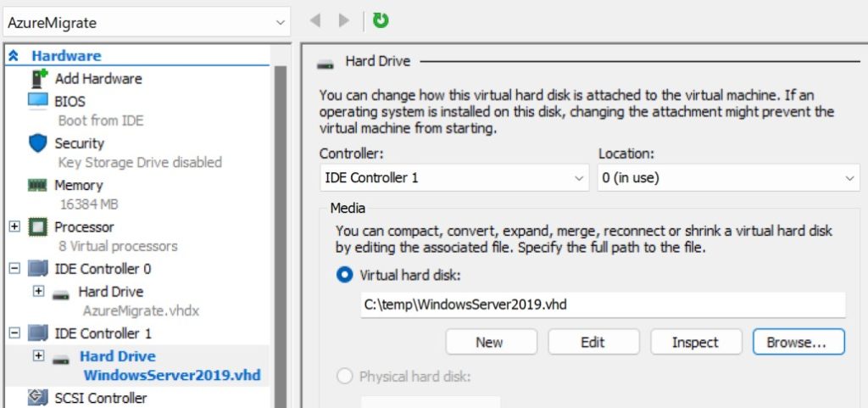Click the Inspect button
Screen dimensions: 868x408
695,342
